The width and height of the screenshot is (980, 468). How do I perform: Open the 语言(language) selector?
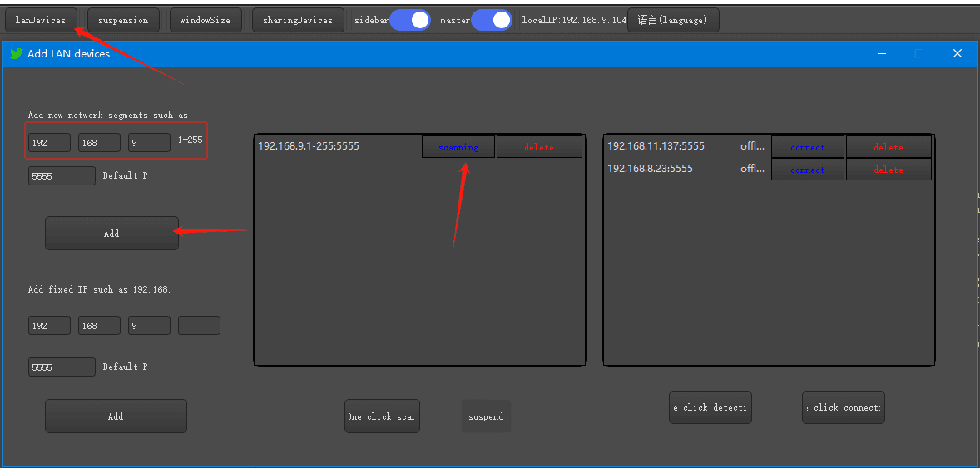(673, 20)
